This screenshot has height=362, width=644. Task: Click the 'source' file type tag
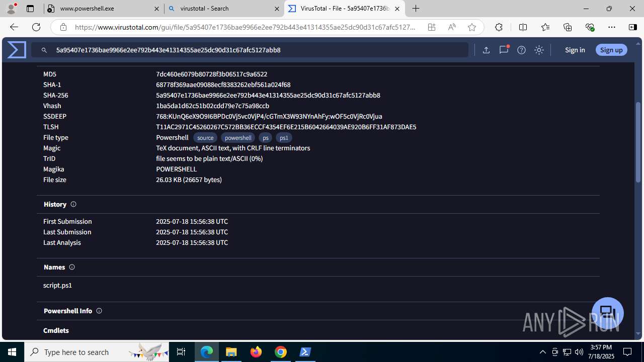[205, 138]
